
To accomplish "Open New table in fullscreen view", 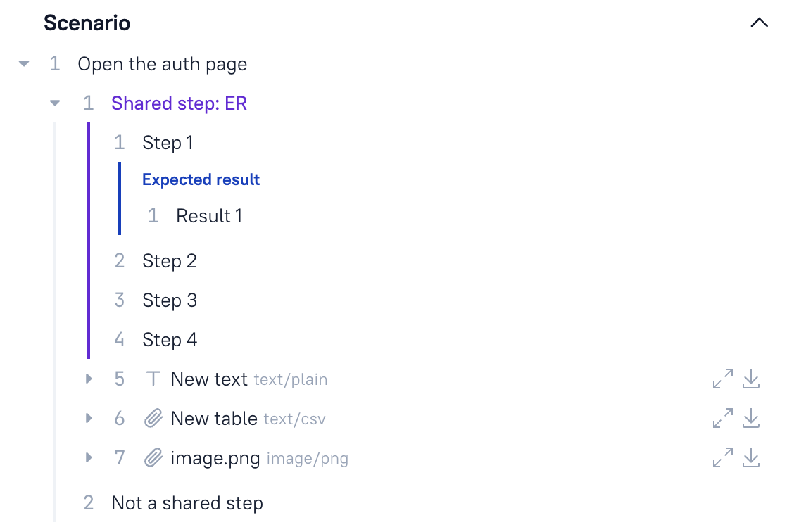I will 721,418.
